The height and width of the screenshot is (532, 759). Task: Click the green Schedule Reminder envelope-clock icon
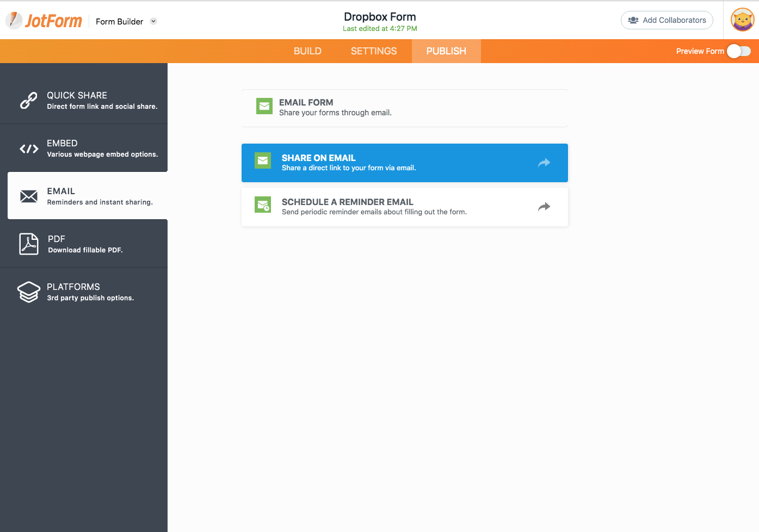coord(263,205)
